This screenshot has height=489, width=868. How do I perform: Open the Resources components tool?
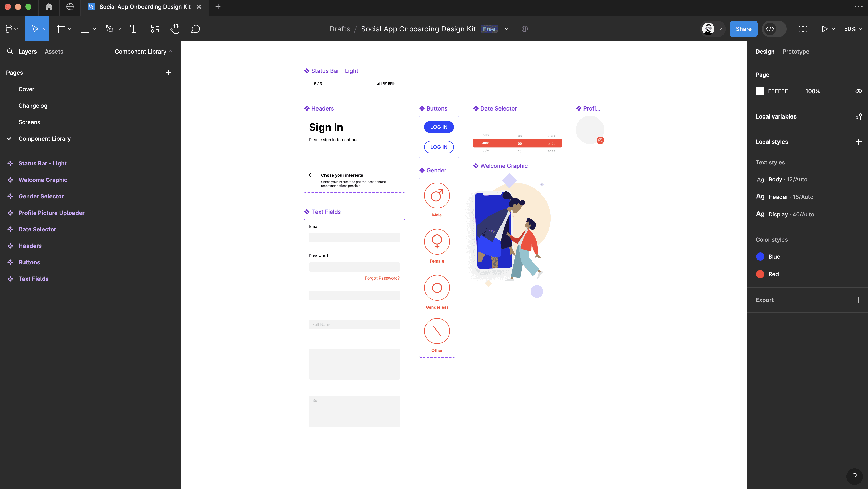(155, 29)
